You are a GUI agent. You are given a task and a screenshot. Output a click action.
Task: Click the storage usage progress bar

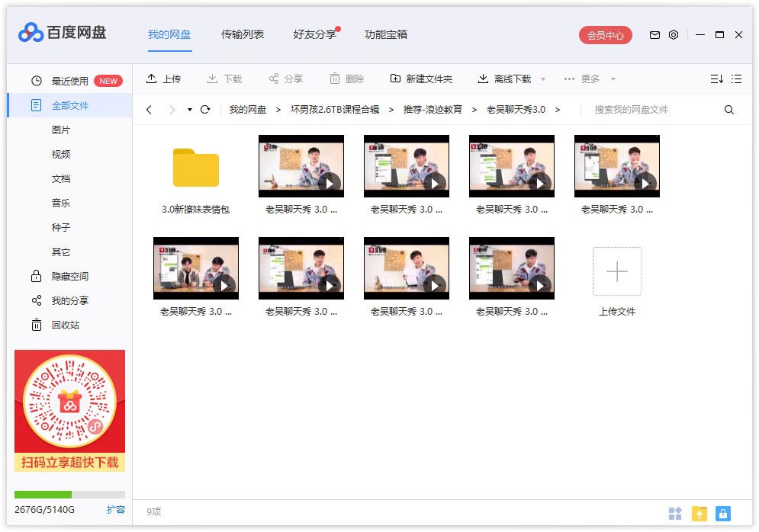point(69,495)
